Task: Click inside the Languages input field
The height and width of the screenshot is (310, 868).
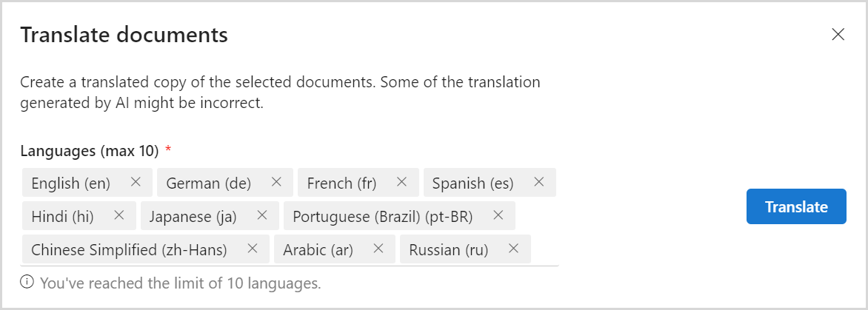Action: [x=544, y=249]
